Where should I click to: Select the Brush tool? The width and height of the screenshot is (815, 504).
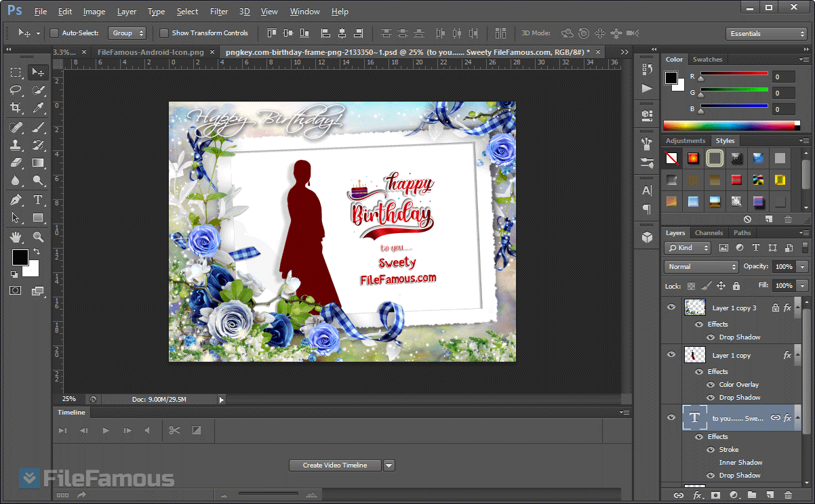38,127
